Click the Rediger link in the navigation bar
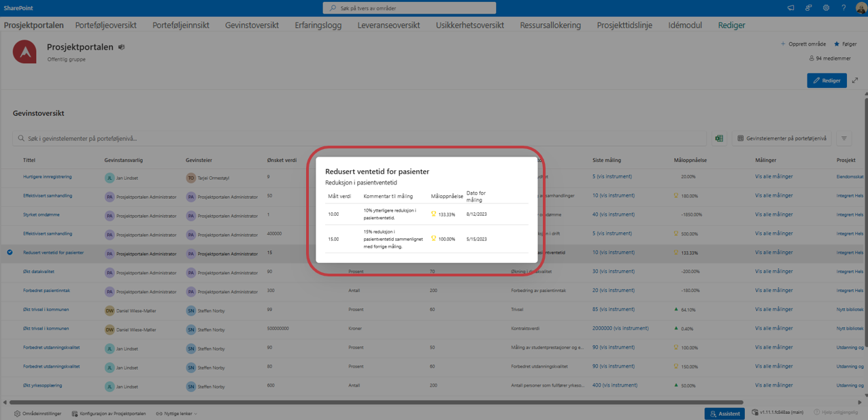The image size is (868, 420). point(731,25)
